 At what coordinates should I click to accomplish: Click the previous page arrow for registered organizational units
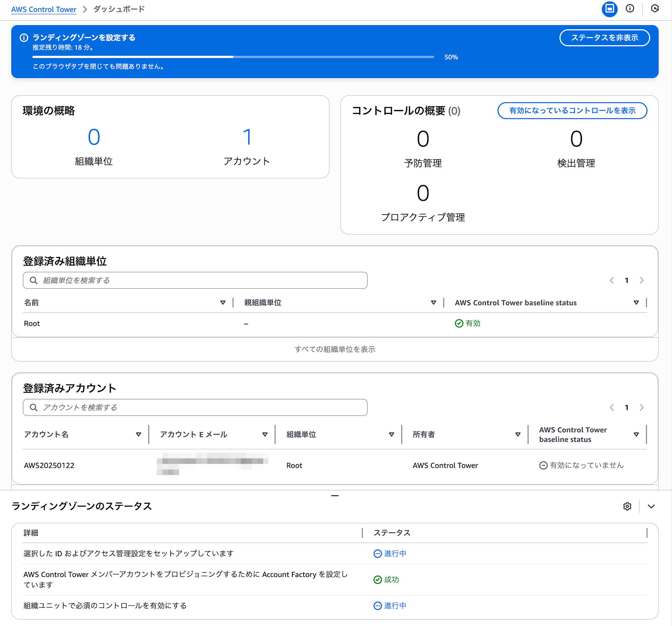tap(612, 280)
